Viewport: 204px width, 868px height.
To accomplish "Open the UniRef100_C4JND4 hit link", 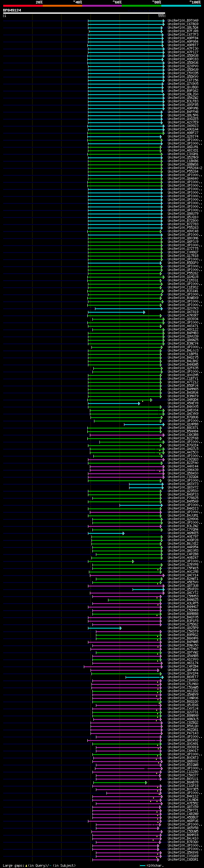I will point(183,800).
